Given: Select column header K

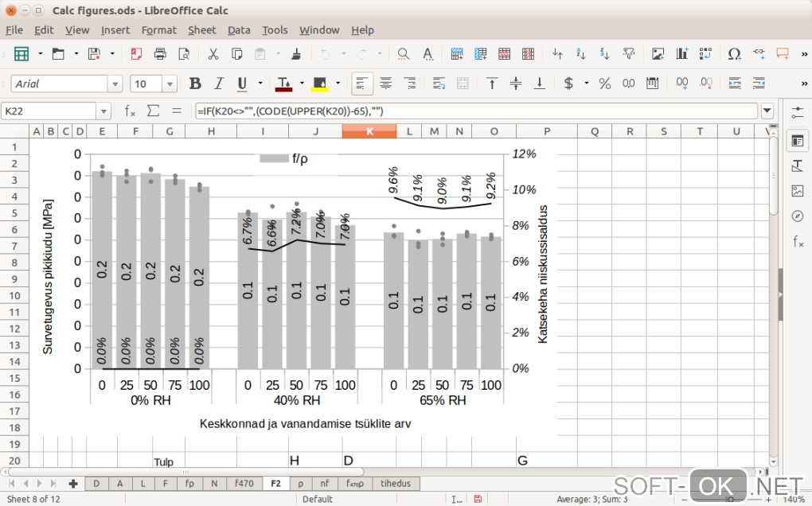Looking at the screenshot, I should pyautogui.click(x=369, y=131).
